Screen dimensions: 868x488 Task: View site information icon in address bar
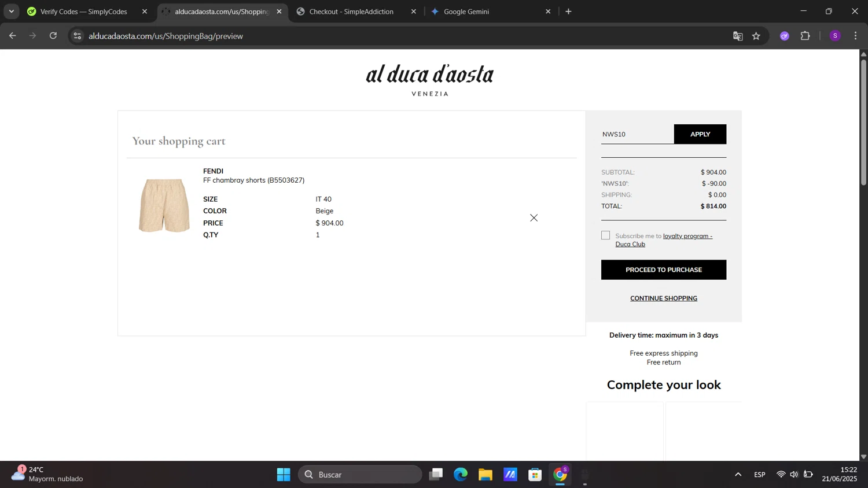(77, 36)
